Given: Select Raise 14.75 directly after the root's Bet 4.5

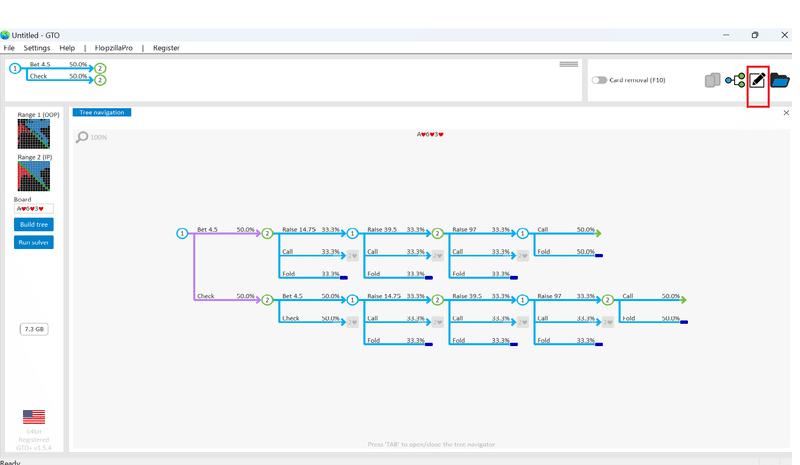Looking at the screenshot, I should 311,231.
